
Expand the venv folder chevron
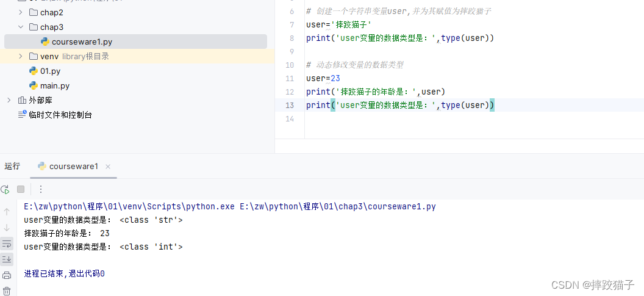pyautogui.click(x=21, y=56)
